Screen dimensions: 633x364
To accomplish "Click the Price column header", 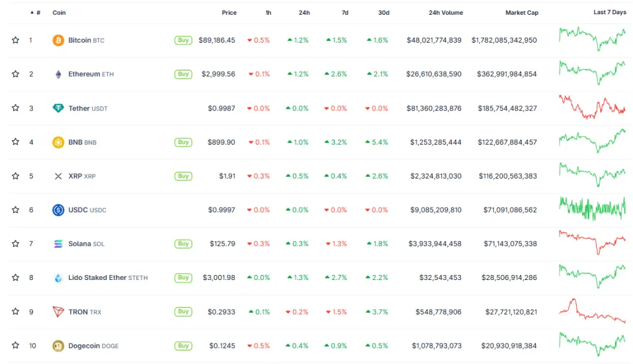I will (229, 12).
